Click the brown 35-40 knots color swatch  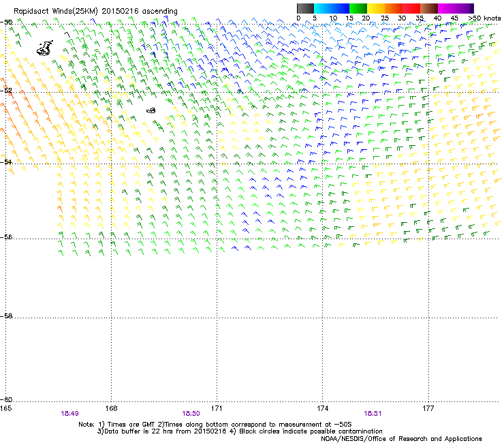429,8
